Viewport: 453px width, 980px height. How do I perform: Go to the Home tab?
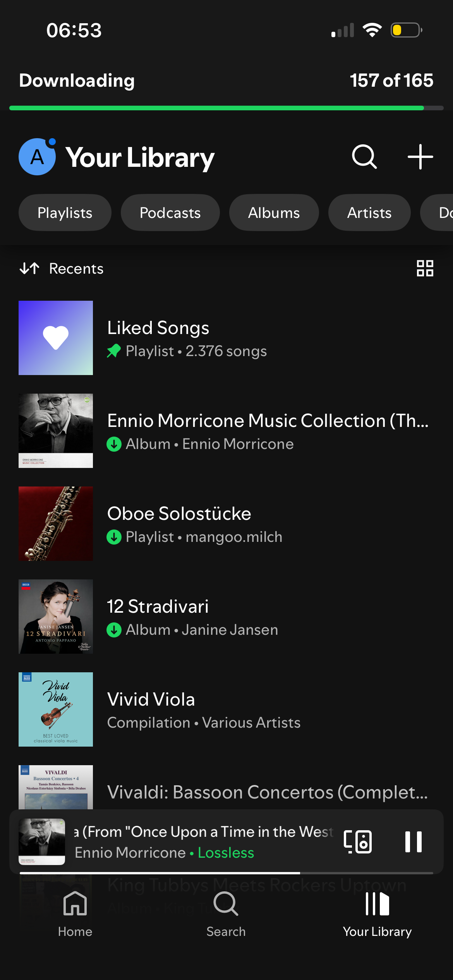[x=75, y=913]
